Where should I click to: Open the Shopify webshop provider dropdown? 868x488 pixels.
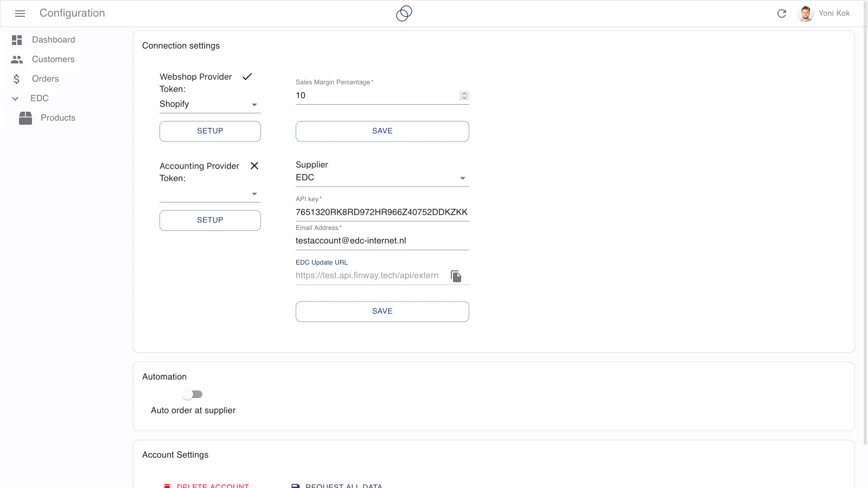coord(210,104)
